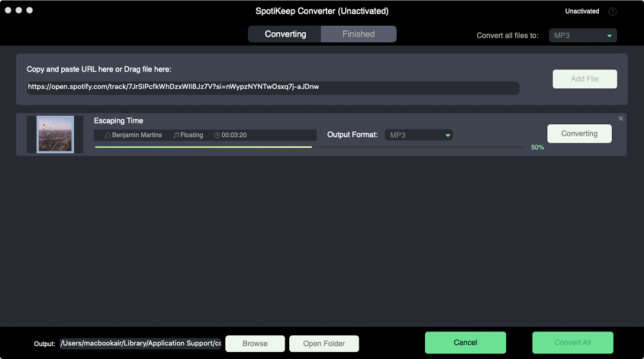644x359 pixels.
Task: Click the clock icon beside 00:03:20
Action: 217,135
